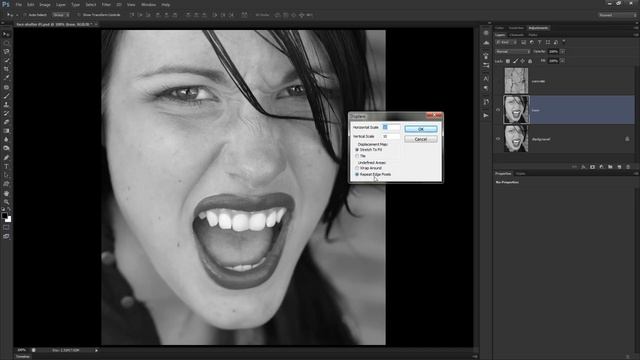Image resolution: width=640 pixels, height=360 pixels.
Task: Select the Move tool in toolbar
Action: [x=6, y=34]
